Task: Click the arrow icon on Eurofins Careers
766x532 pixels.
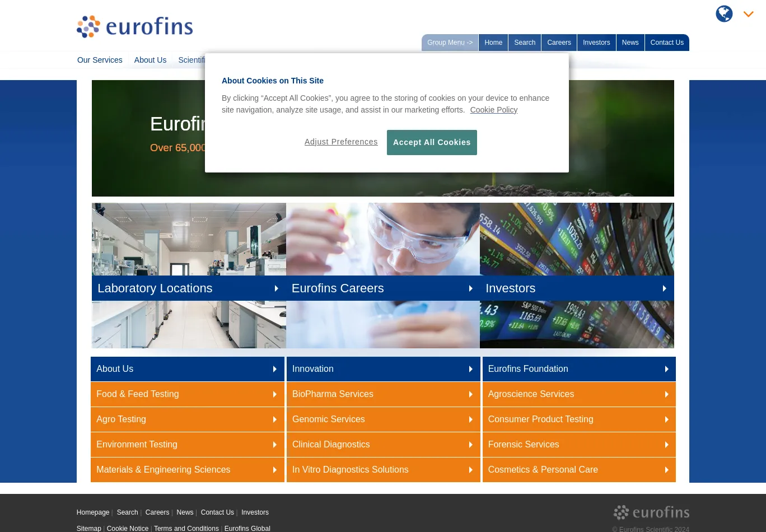Action: 470,288
